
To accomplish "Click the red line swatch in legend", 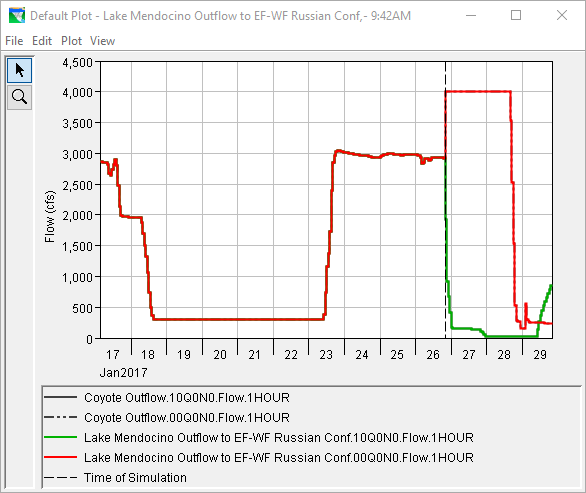I will [x=61, y=457].
